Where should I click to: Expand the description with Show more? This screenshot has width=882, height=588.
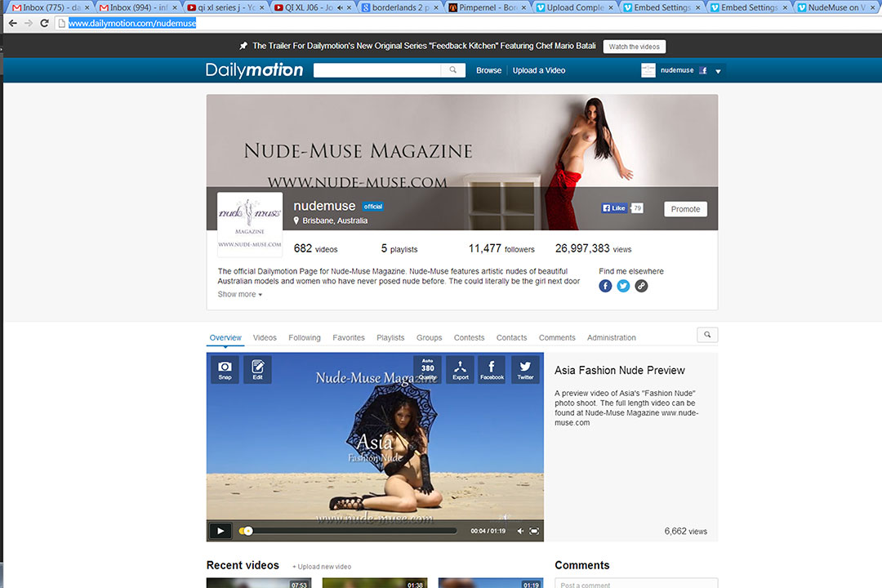coord(239,295)
